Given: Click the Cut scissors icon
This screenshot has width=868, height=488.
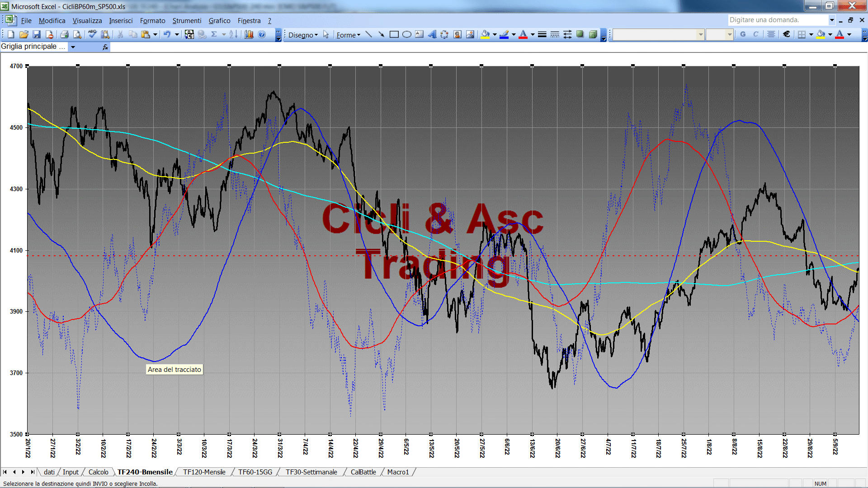Looking at the screenshot, I should 120,34.
